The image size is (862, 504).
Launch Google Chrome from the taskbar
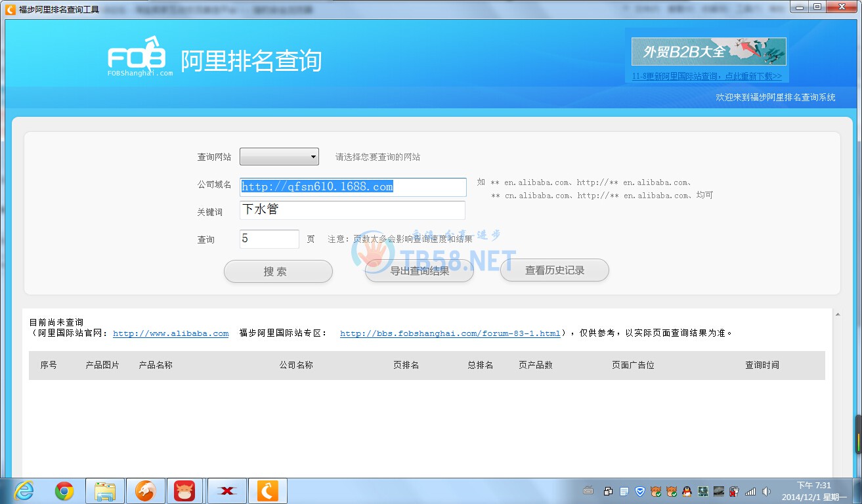click(x=64, y=491)
